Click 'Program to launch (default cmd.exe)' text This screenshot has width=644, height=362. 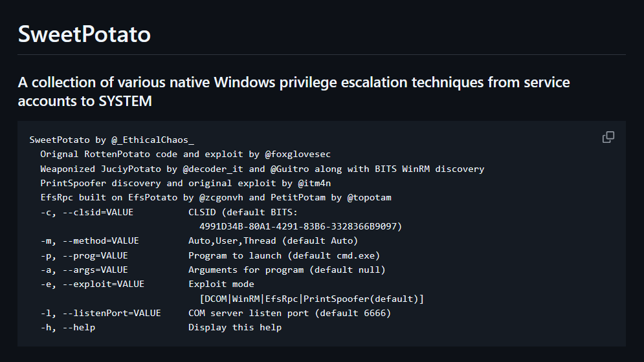284,255
